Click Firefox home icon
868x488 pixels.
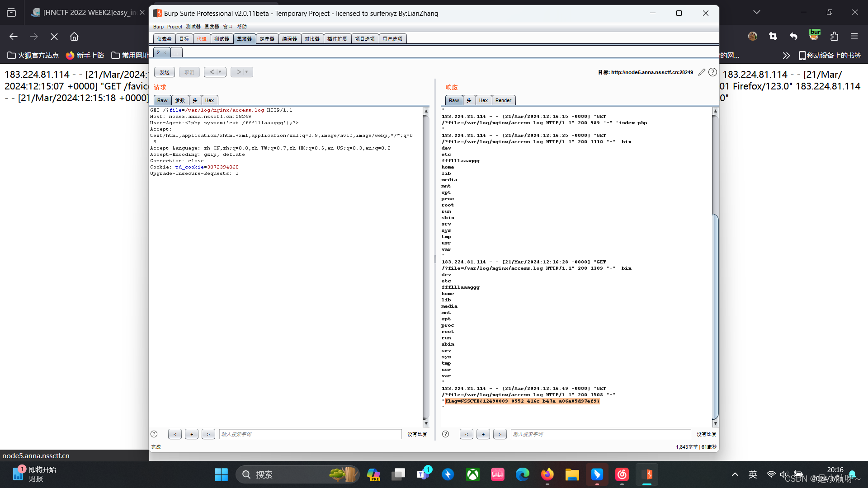(74, 37)
